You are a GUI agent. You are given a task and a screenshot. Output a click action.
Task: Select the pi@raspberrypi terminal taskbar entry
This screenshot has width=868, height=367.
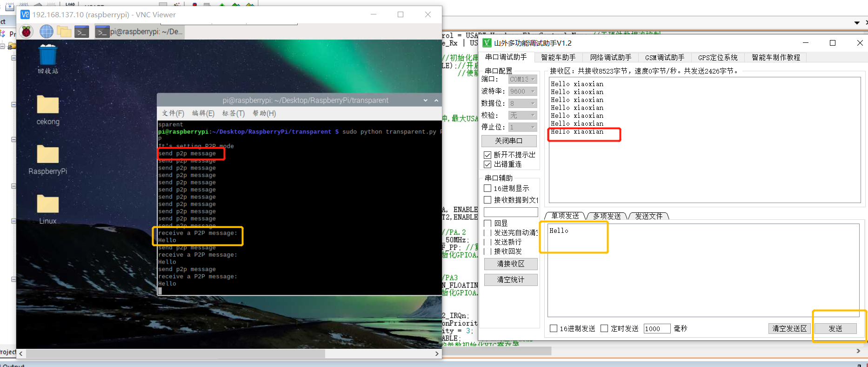click(139, 32)
